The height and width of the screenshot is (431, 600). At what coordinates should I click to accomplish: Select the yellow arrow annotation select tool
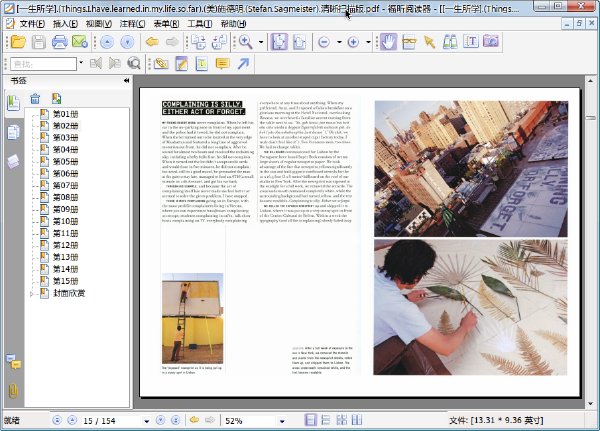[430, 42]
